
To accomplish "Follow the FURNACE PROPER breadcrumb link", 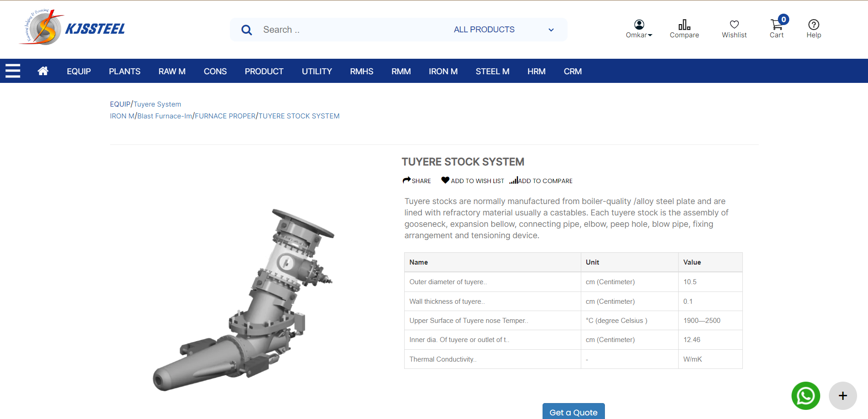I will 225,116.
